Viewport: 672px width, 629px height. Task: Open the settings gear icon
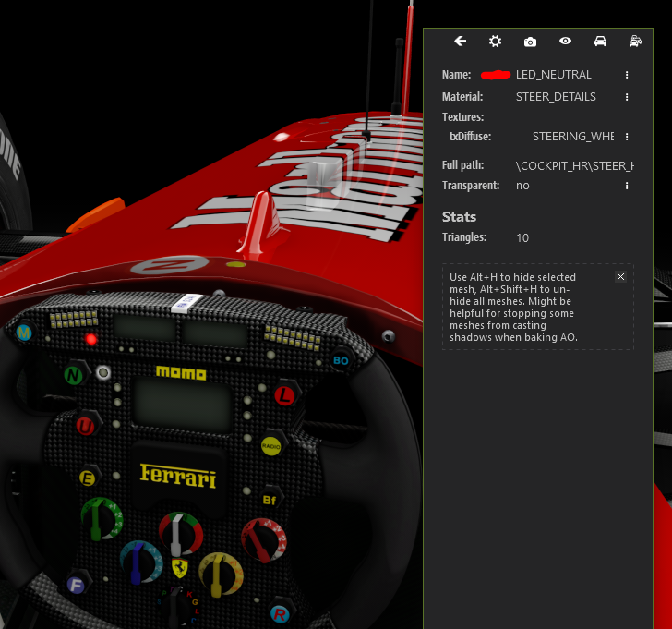click(x=495, y=42)
